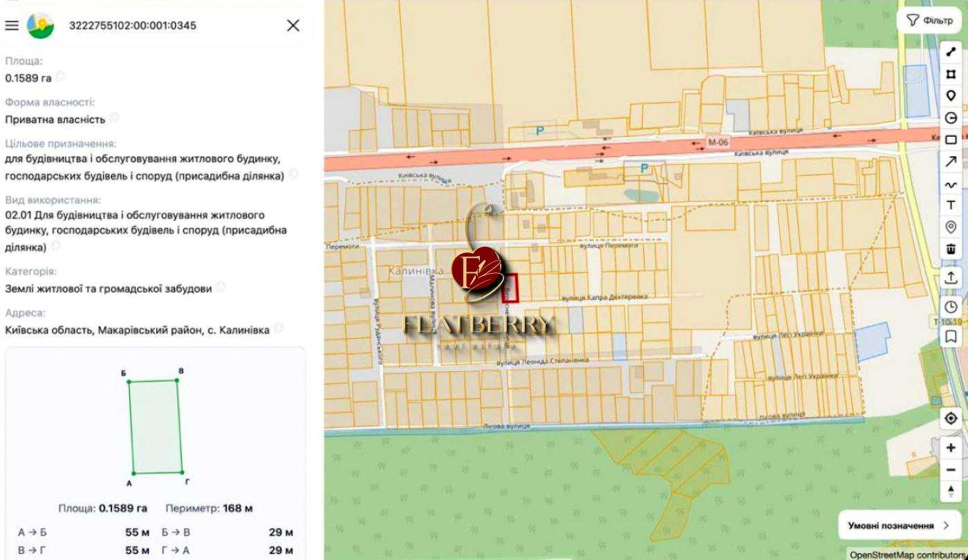Viewport: 968px width, 560px height.
Task: Select the place marker pin tool
Action: (951, 96)
